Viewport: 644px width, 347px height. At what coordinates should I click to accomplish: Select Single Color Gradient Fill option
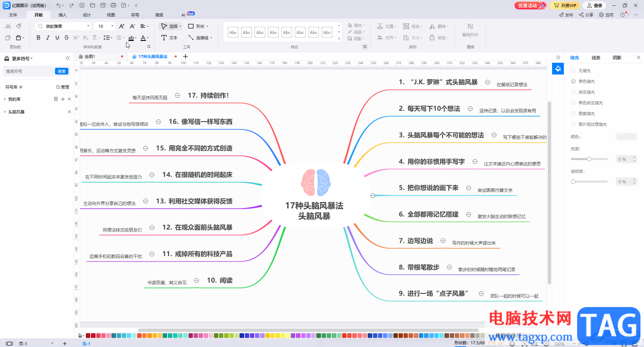pos(573,103)
